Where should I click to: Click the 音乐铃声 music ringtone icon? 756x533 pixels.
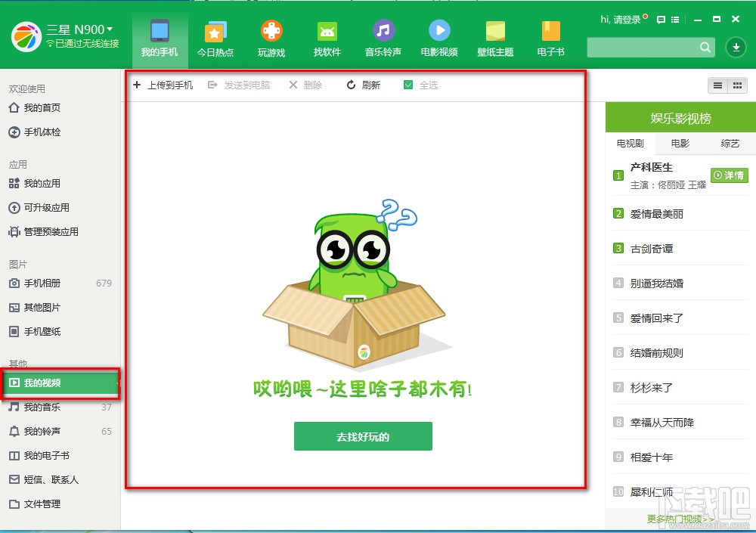click(x=383, y=32)
